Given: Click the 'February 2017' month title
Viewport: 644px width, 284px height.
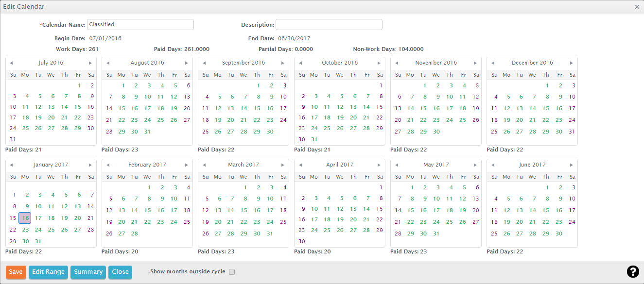Looking at the screenshot, I should tap(147, 165).
